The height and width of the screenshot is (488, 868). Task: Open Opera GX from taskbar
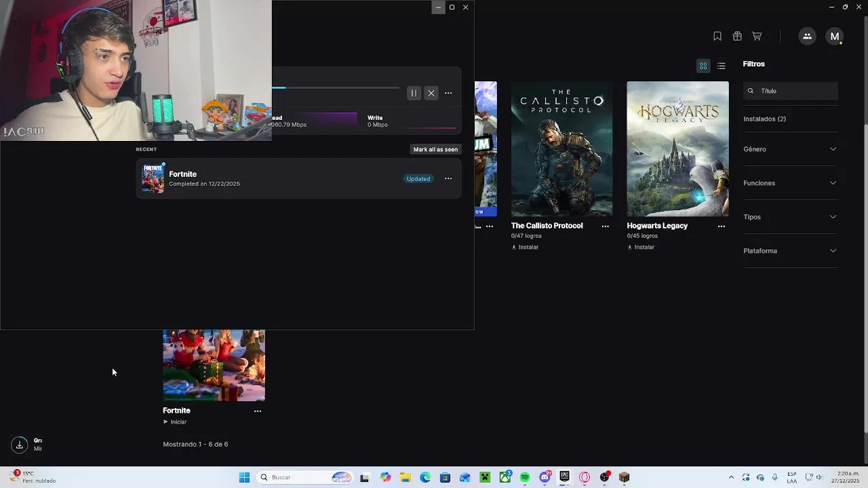pyautogui.click(x=585, y=477)
